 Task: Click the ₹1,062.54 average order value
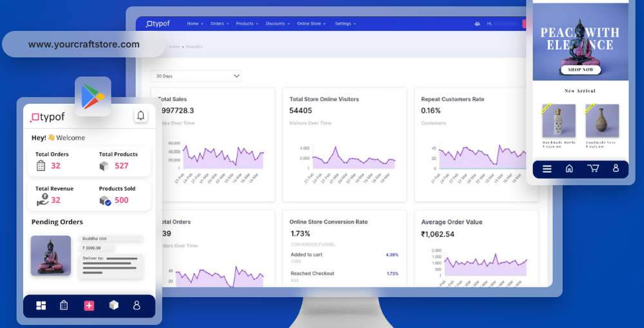438,235
